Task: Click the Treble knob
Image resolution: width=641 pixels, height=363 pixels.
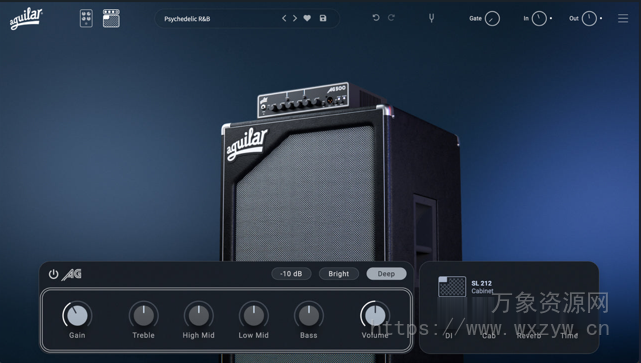Action: point(143,315)
